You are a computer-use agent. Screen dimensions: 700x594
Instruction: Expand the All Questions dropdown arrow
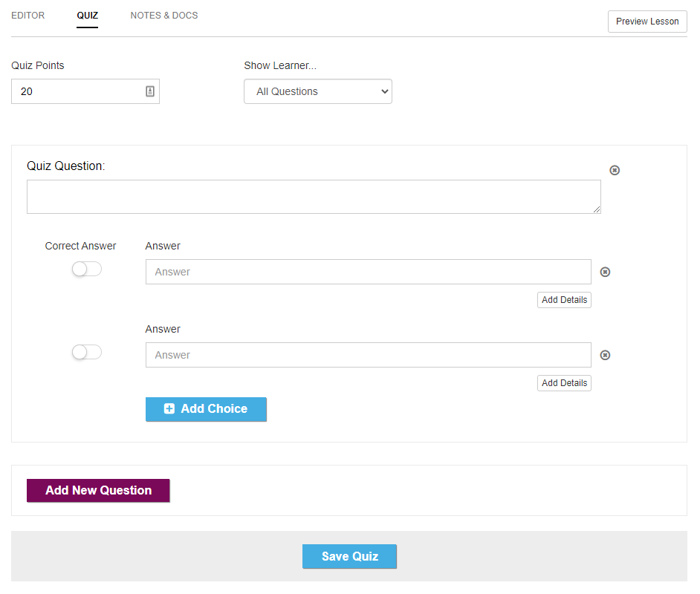coord(384,91)
